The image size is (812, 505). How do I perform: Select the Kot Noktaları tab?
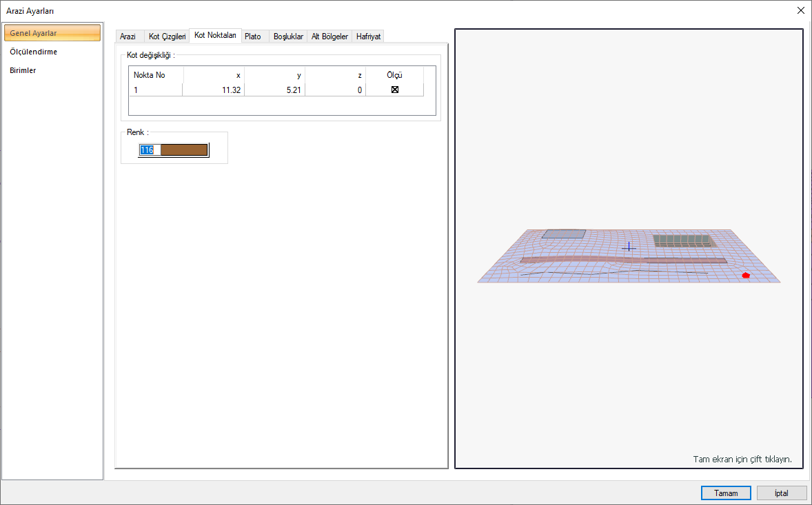[216, 35]
